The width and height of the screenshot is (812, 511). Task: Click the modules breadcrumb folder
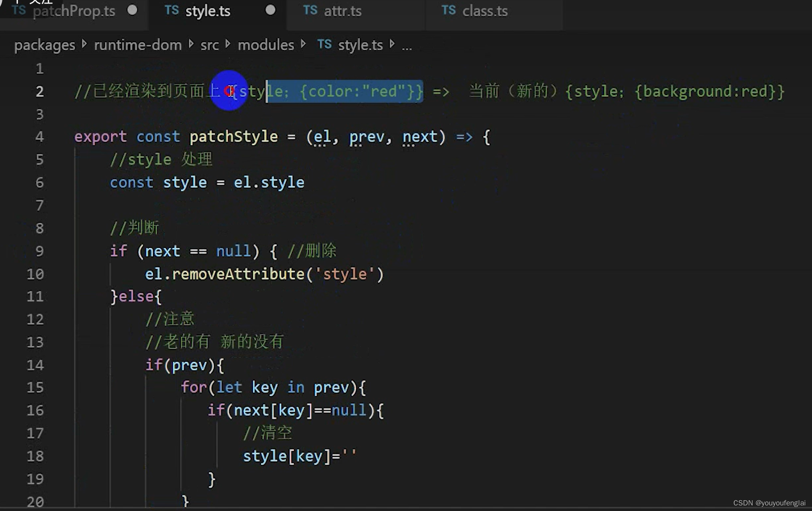266,45
